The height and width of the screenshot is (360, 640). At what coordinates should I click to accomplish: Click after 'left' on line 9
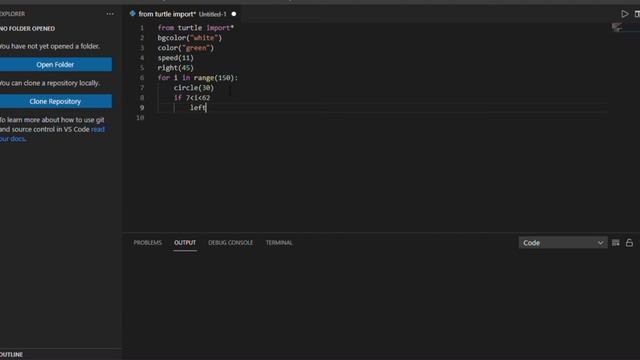[x=207, y=108]
